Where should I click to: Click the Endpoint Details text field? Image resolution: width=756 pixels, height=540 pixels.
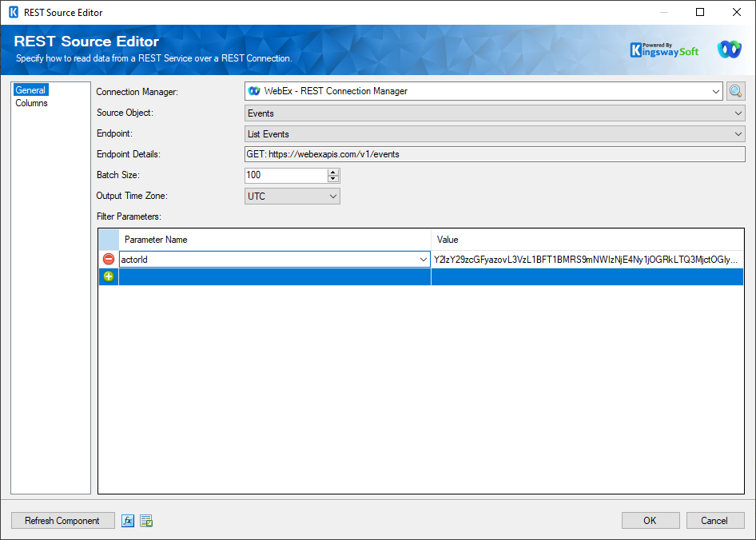tap(495, 154)
